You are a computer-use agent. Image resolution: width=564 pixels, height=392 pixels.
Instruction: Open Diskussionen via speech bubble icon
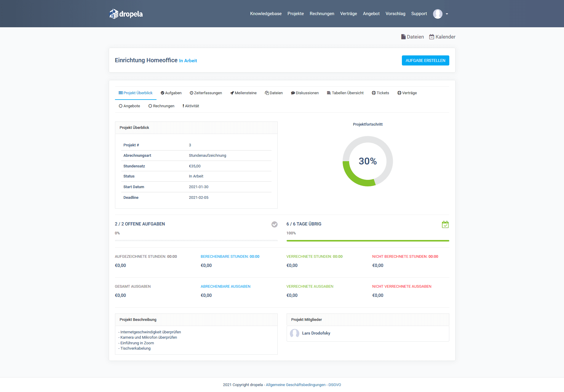click(293, 93)
